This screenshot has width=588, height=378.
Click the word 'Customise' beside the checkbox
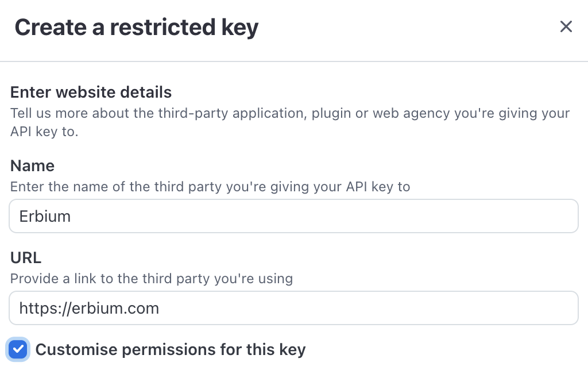click(x=72, y=349)
